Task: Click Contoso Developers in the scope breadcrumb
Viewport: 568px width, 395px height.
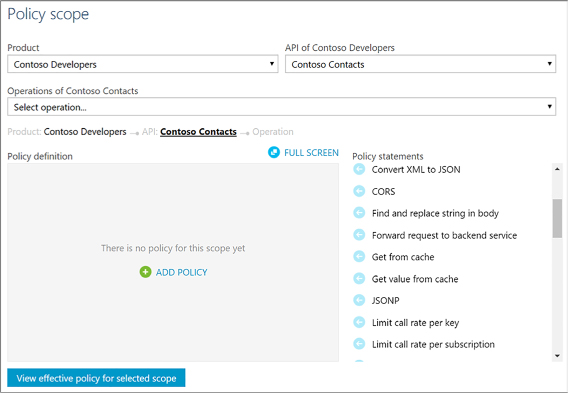Action: 85,132
